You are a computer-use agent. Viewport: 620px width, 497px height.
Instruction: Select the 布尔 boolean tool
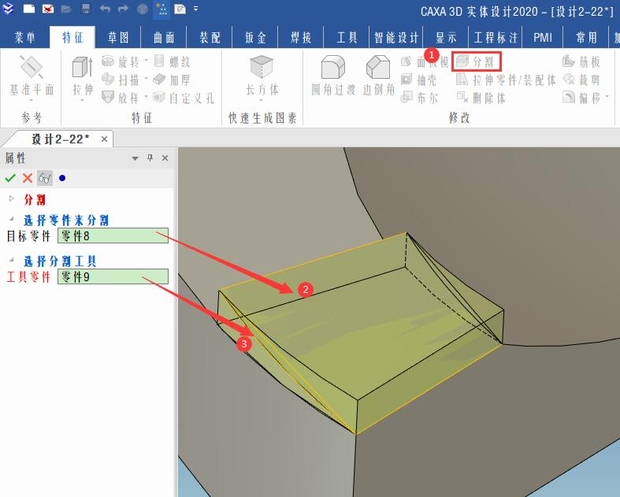419,97
